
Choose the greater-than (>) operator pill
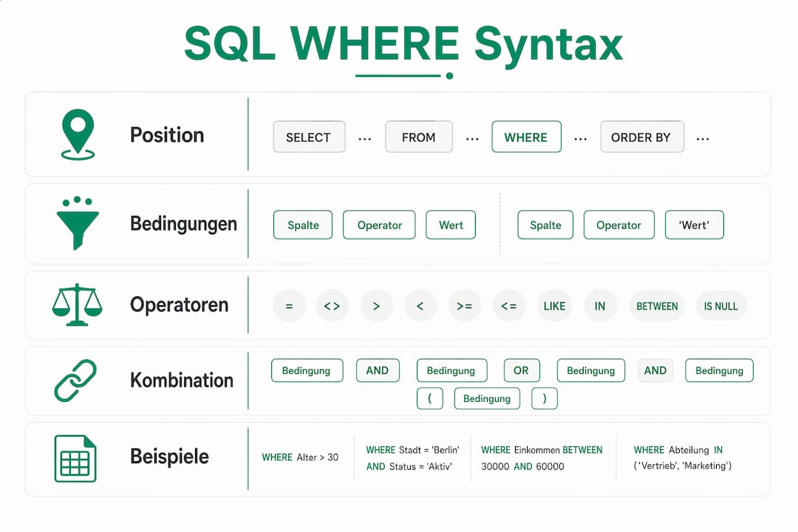coord(377,306)
